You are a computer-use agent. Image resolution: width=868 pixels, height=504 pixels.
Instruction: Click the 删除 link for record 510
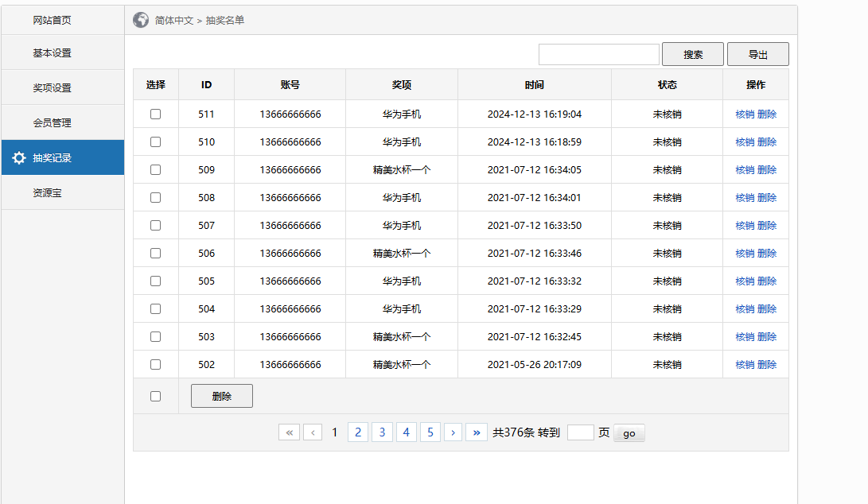[x=767, y=142]
